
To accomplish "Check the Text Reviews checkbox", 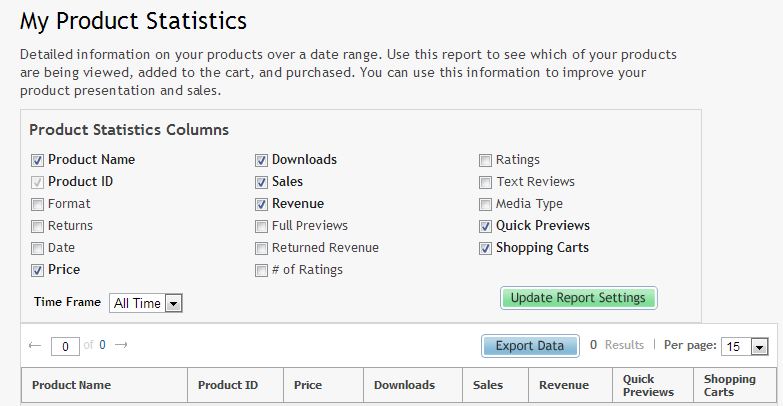I will point(486,182).
